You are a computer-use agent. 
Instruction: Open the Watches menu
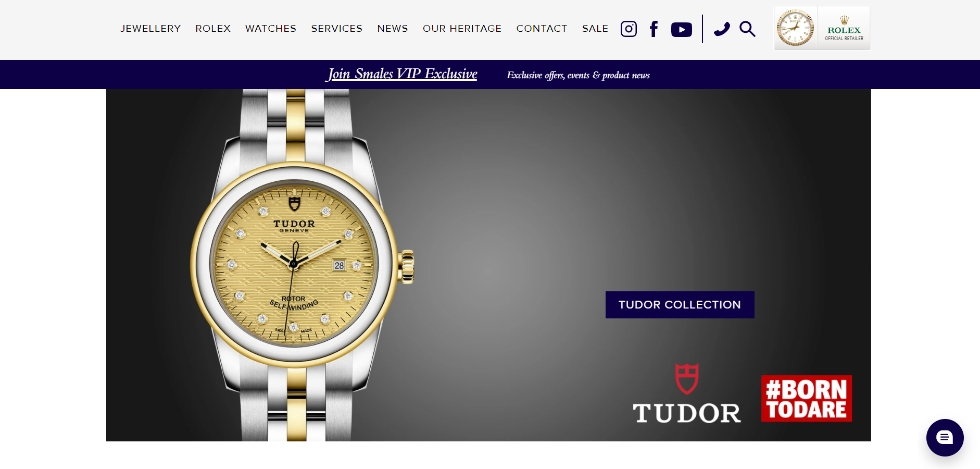pos(271,29)
